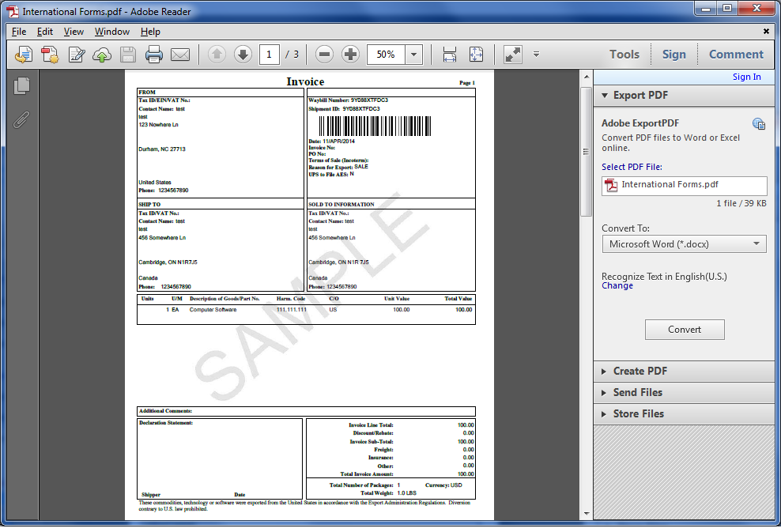Click the Sign In link
The image size is (781, 532).
coord(746,77)
